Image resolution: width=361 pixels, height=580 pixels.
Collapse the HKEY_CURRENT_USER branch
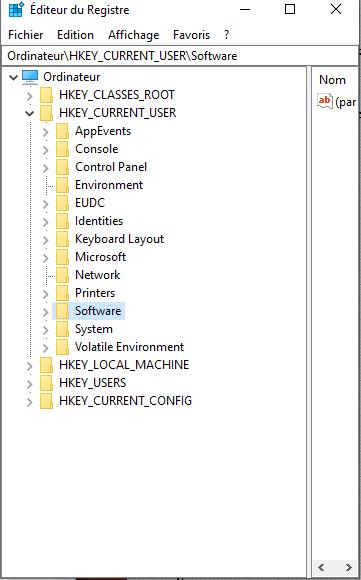pyautogui.click(x=30, y=114)
